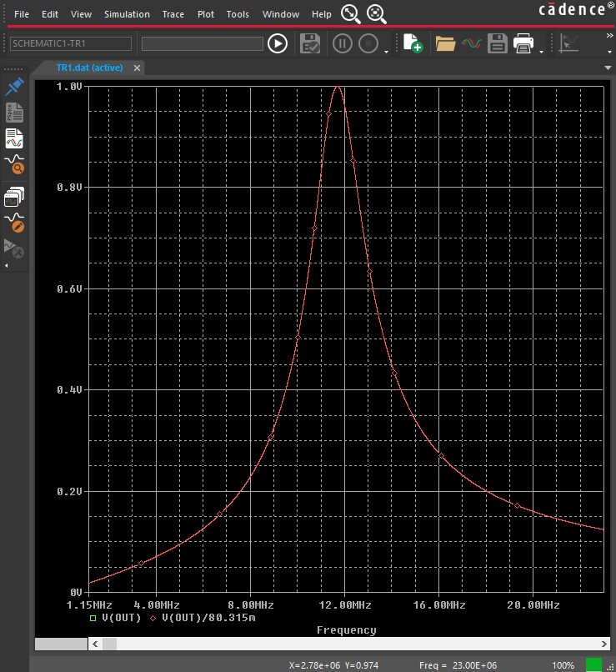Click the empty simulation status field

tap(203, 43)
